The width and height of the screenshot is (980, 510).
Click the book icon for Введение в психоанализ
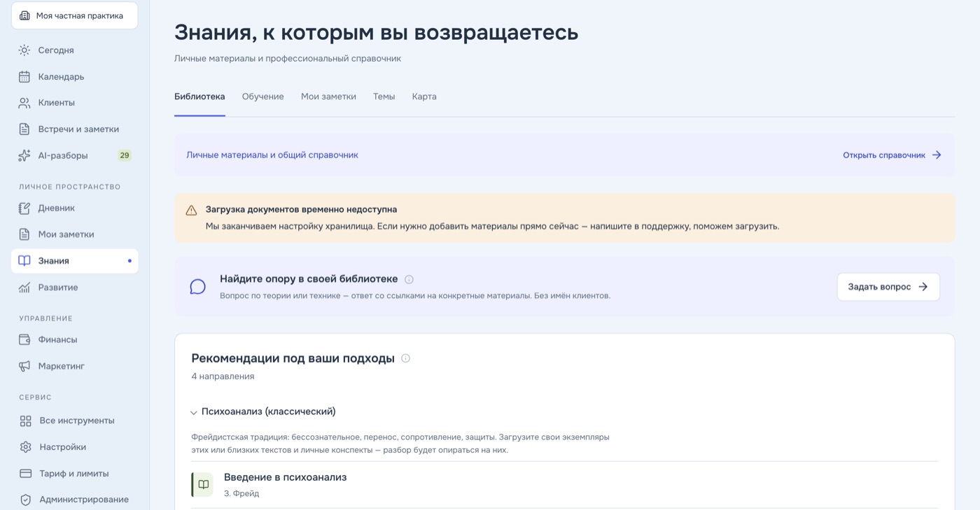pyautogui.click(x=203, y=484)
